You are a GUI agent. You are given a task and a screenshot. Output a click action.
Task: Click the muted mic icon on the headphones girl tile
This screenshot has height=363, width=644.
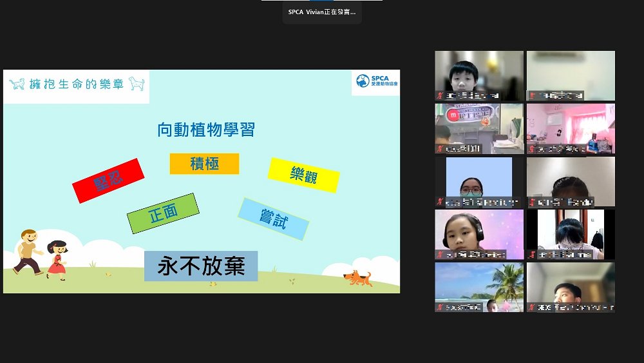(439, 255)
